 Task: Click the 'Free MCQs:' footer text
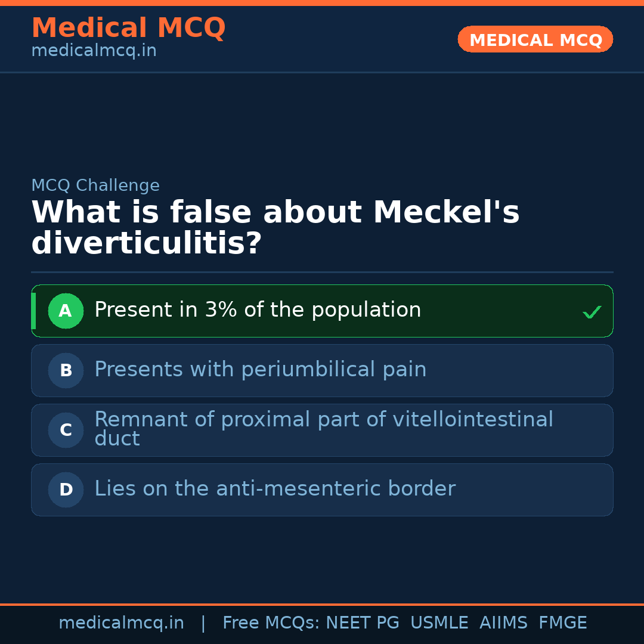[271, 623]
